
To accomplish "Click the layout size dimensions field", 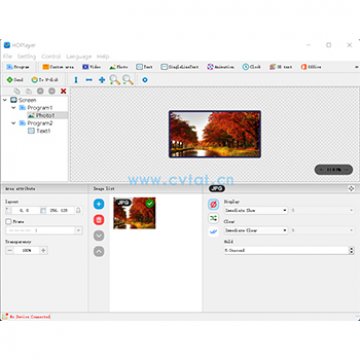I will pyautogui.click(x=58, y=210).
